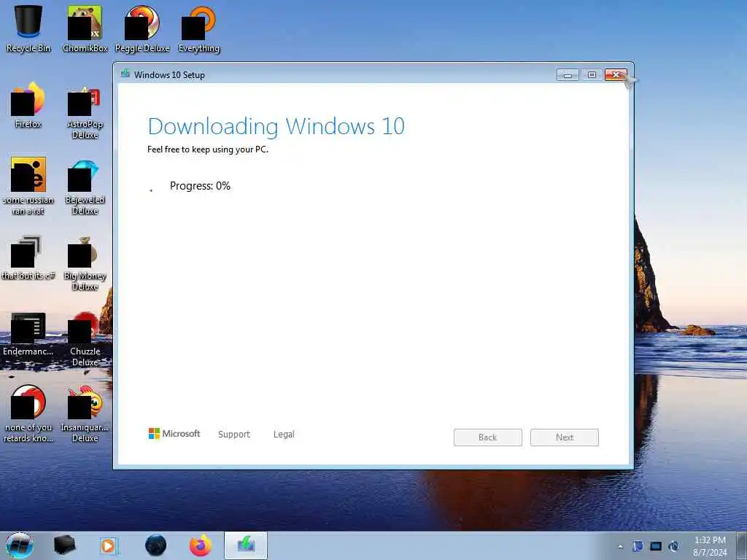Viewport: 747px width, 560px height.
Task: Open the Legal link
Action: click(284, 434)
